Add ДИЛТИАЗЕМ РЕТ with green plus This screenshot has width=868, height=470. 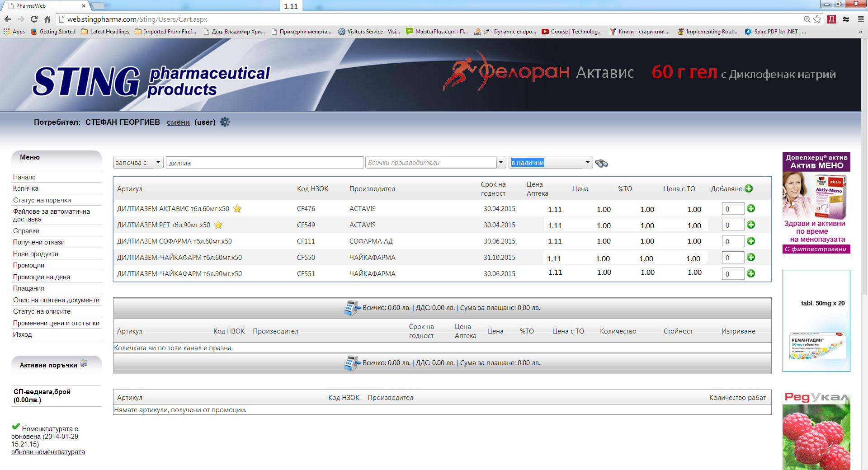[751, 225]
